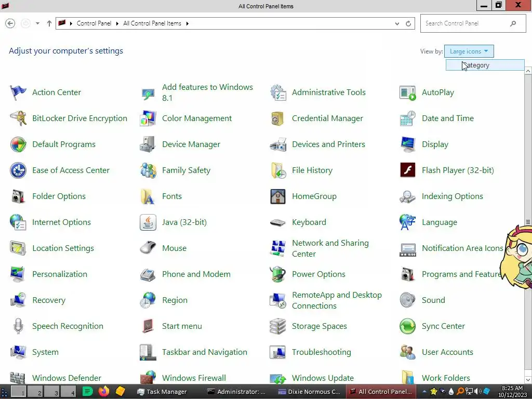Open the Power Options battery icon

(278, 274)
